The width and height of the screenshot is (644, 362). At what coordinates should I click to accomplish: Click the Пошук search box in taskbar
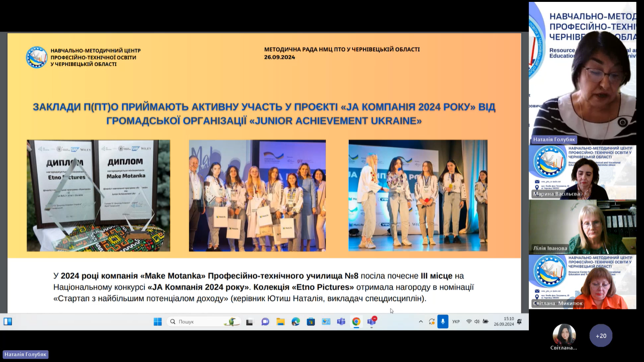[204, 322]
